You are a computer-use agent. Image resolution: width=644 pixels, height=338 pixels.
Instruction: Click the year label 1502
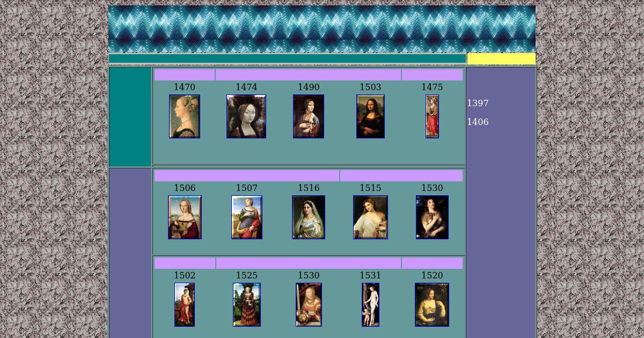coord(185,275)
